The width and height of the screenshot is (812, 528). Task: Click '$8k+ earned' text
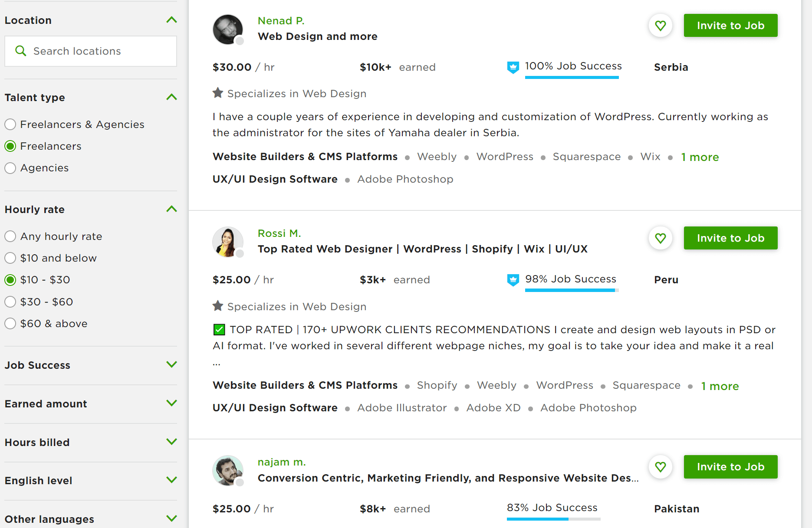click(x=395, y=509)
